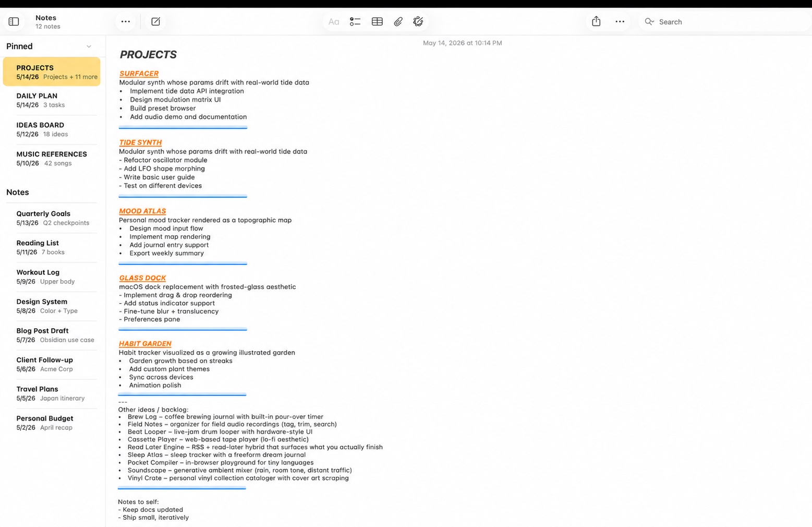Image resolution: width=812 pixels, height=527 pixels.
Task: Click the Pinned section header
Action: point(19,46)
